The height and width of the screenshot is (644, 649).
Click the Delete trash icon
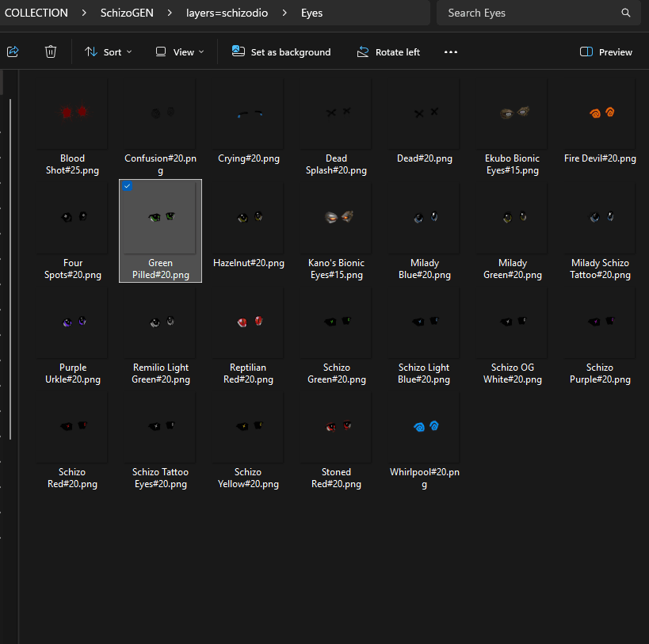click(x=51, y=51)
